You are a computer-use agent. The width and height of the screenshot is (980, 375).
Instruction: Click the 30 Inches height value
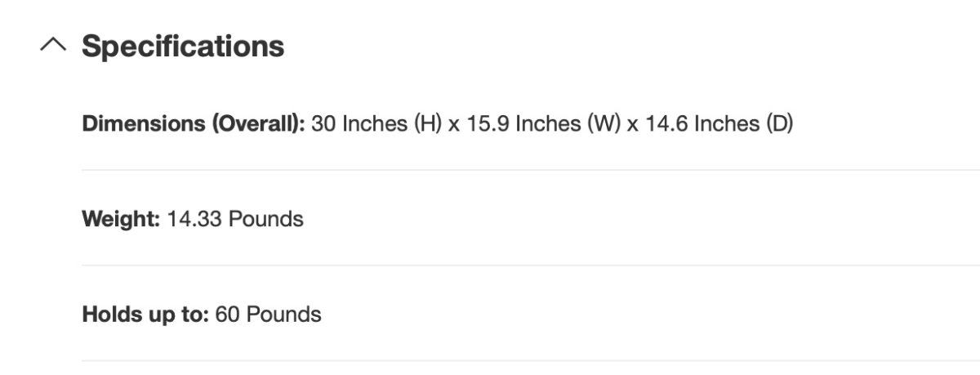[362, 124]
